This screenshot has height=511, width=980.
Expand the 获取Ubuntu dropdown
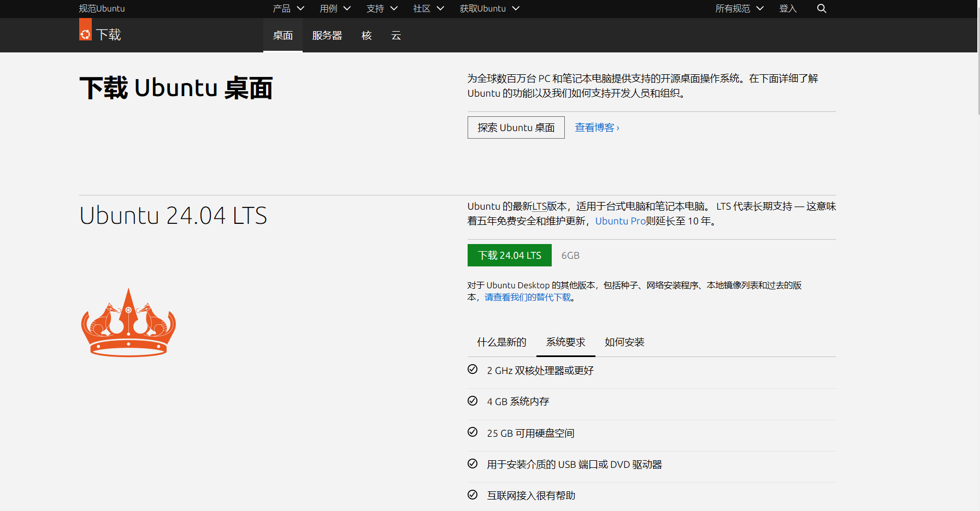489,8
